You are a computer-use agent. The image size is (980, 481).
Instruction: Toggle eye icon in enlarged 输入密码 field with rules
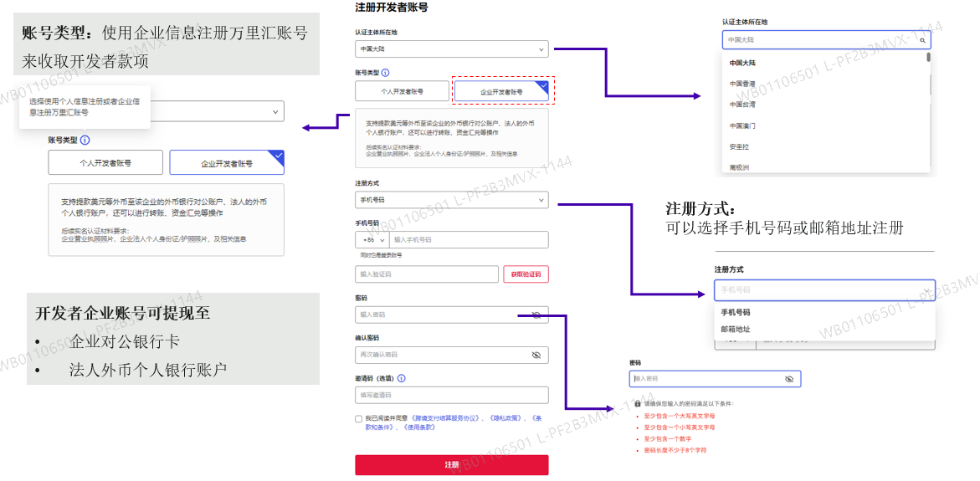tap(788, 379)
